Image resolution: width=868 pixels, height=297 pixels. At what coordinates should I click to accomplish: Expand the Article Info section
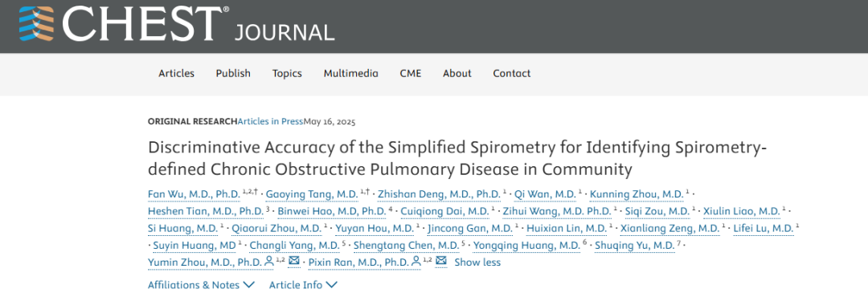tap(303, 285)
